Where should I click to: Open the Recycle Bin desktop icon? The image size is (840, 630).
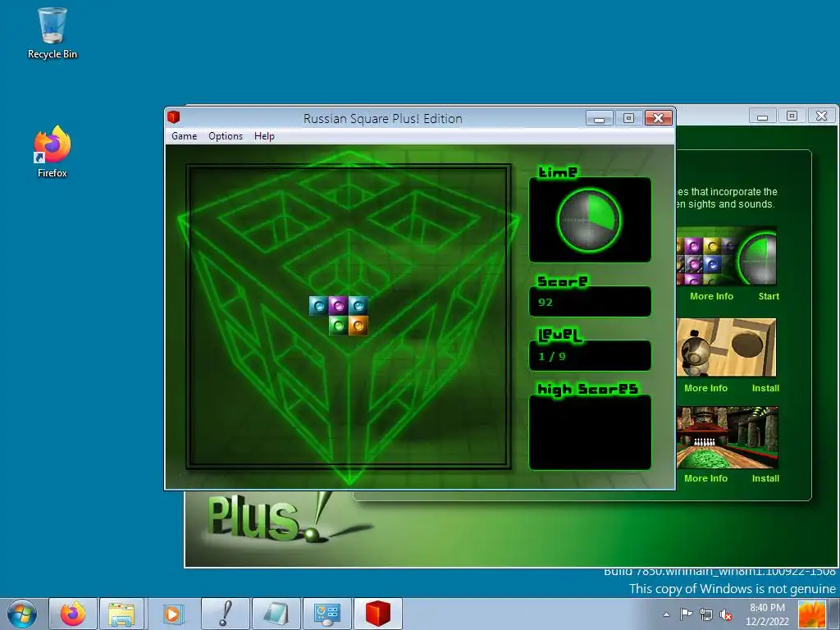(x=52, y=33)
